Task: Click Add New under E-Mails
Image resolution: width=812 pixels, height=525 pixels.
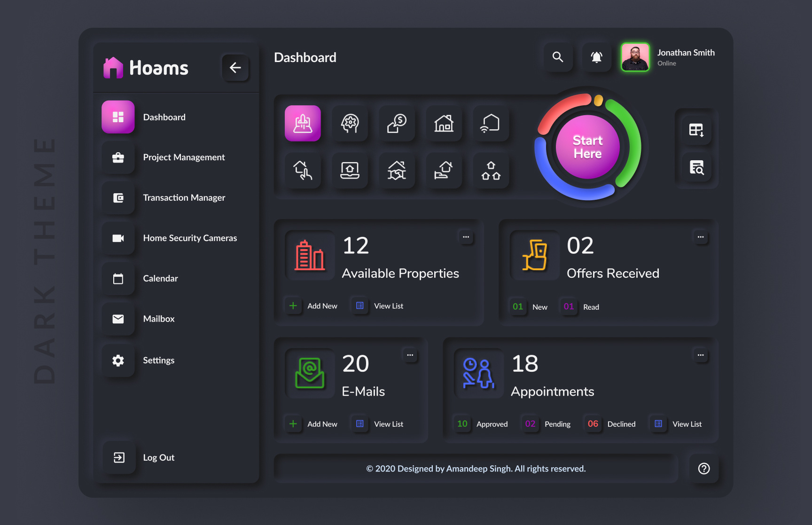Action: pos(312,423)
